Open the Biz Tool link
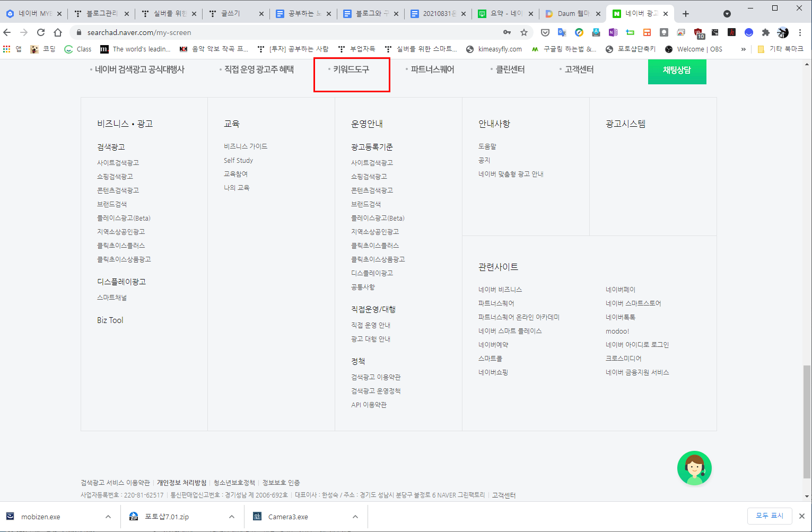 tap(110, 320)
